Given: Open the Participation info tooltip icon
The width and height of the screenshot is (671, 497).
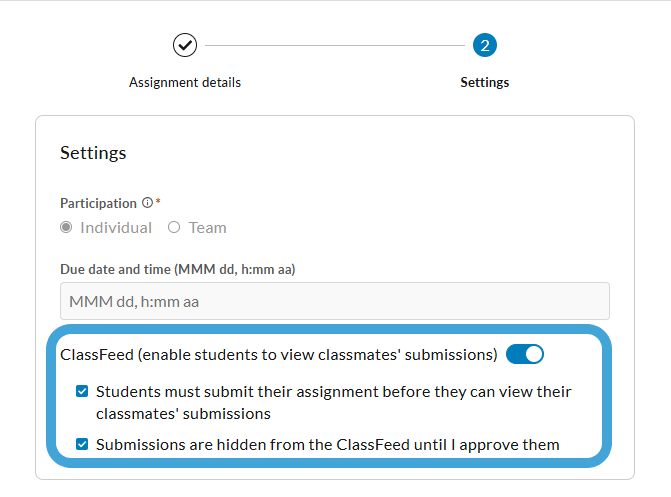Looking at the screenshot, I should click(147, 202).
